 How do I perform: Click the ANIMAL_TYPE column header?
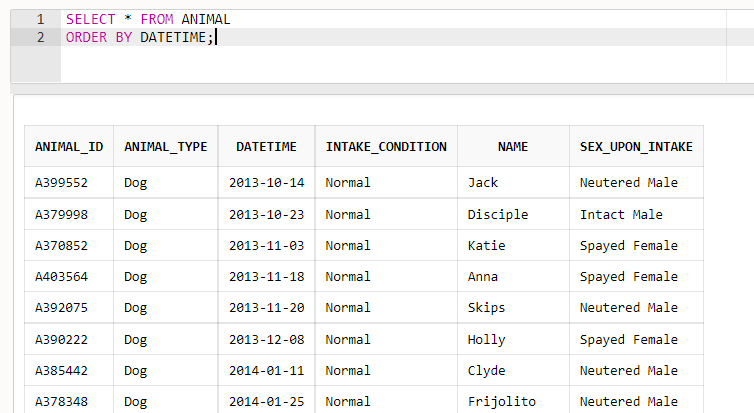(166, 147)
